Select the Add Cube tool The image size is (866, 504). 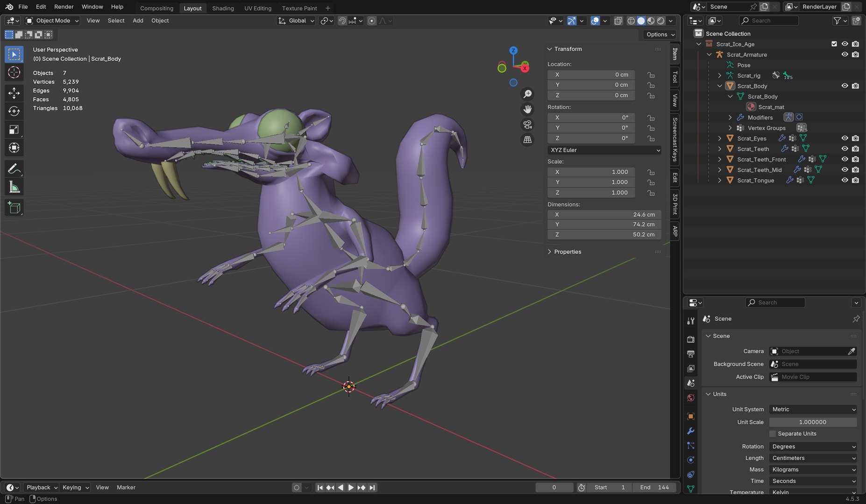14,208
